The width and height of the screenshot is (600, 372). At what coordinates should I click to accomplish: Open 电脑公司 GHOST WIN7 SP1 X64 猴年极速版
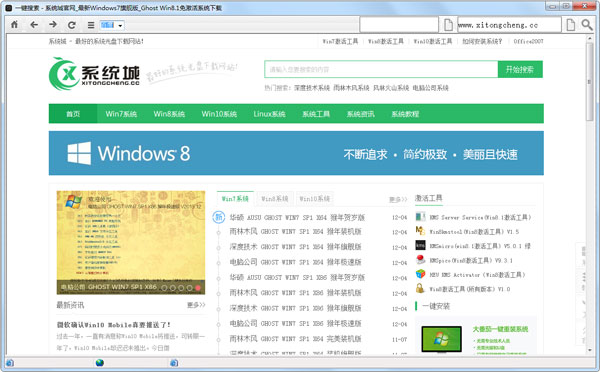pos(295,262)
